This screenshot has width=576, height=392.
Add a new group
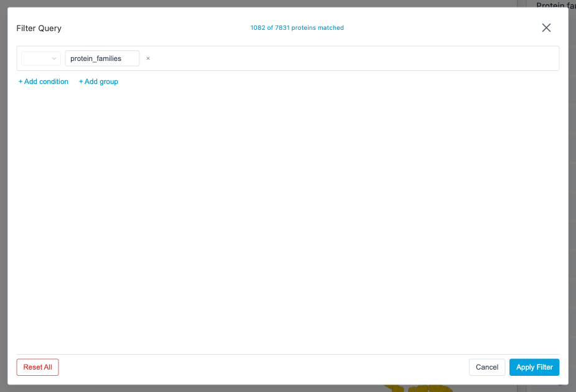[x=98, y=82]
